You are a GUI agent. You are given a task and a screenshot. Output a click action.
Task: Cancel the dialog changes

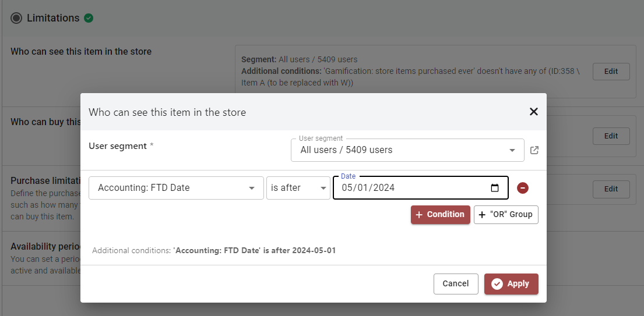(455, 284)
